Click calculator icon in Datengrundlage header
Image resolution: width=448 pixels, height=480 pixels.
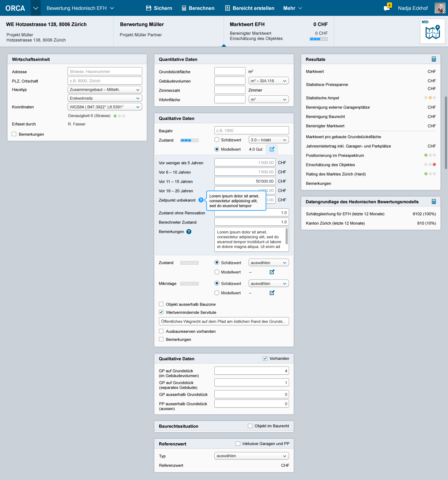click(x=434, y=201)
